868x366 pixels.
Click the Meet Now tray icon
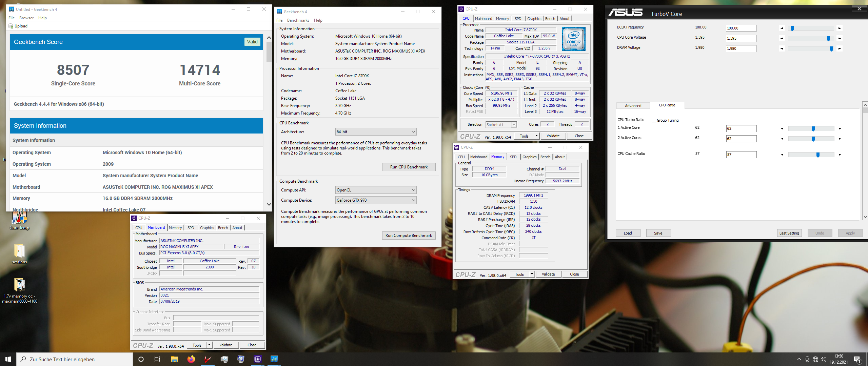click(807, 359)
